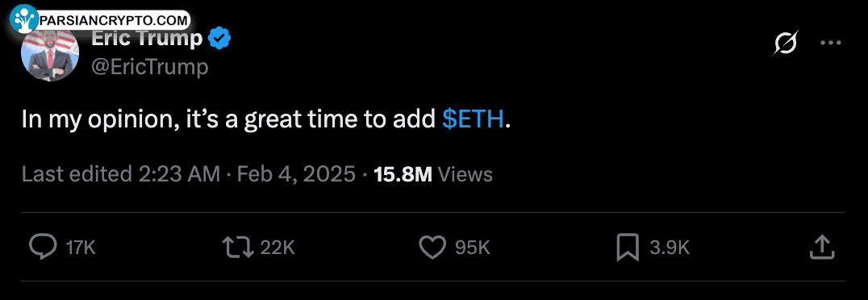Open the $ETH cashtag link
Screen dimensions: 868x300
click(474, 120)
